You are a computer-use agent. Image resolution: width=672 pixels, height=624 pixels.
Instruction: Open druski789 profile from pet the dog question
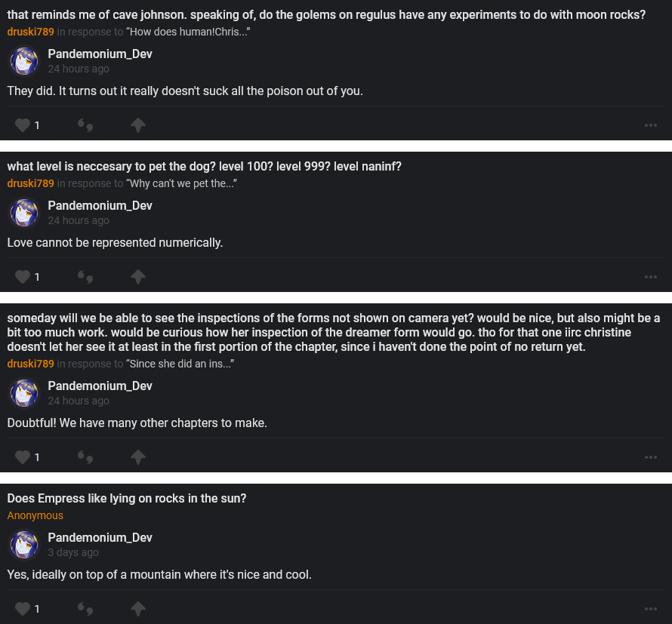coord(31,183)
